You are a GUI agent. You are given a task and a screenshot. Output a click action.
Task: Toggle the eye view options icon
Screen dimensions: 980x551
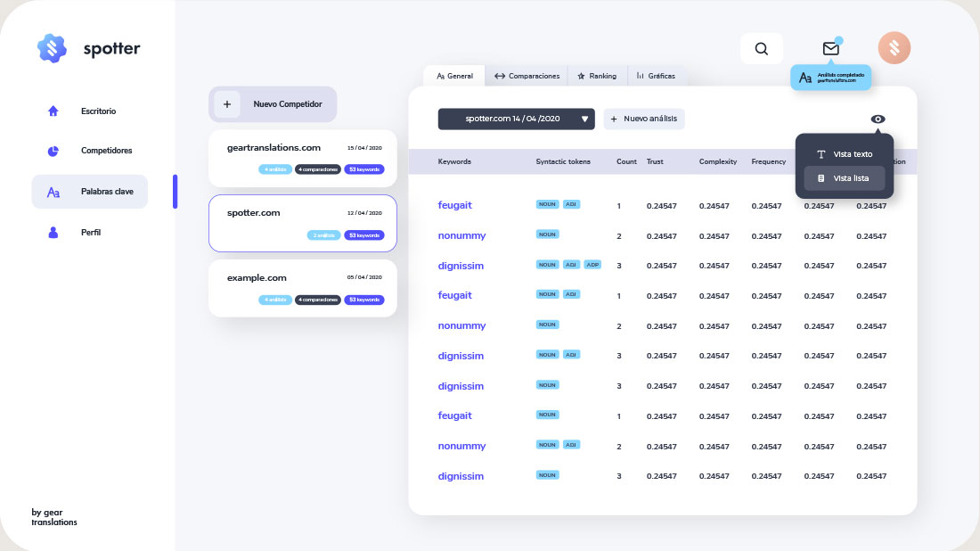(878, 119)
